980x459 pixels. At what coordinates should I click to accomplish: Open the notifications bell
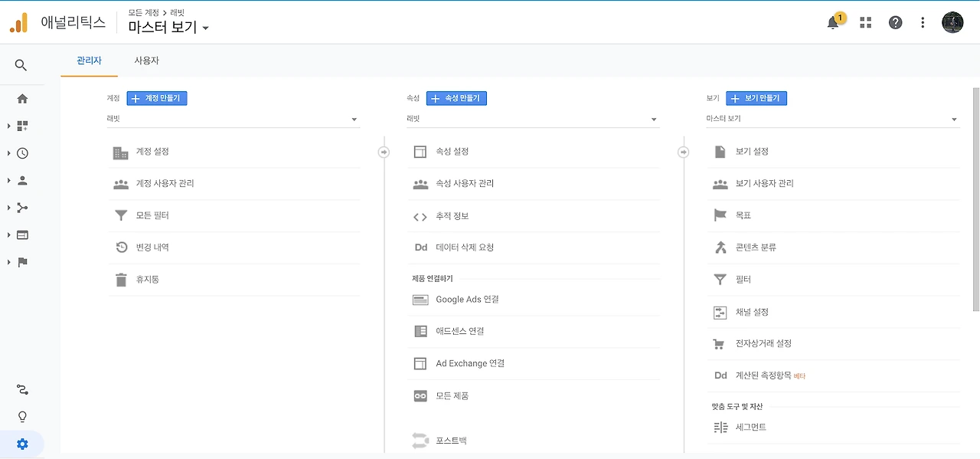(x=833, y=23)
